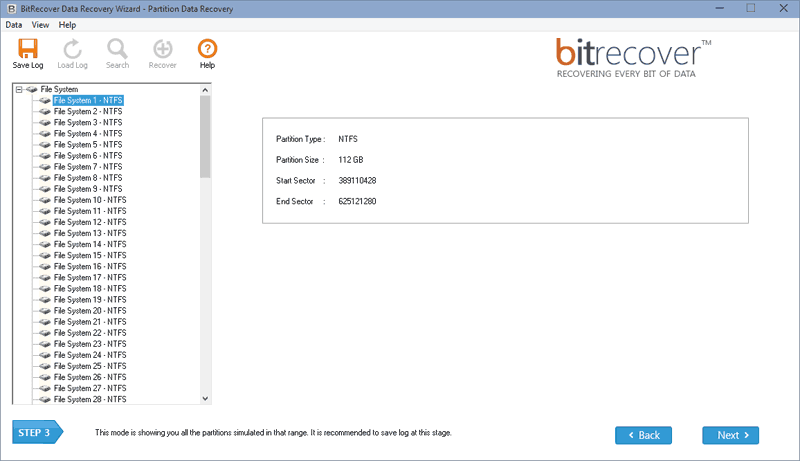Click the Recover toolbar icon

click(163, 49)
